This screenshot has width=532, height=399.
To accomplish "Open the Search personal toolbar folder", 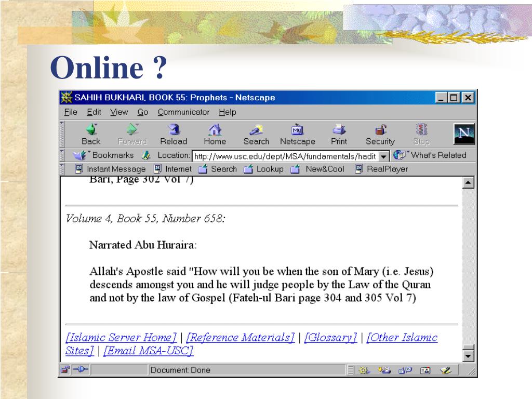I will 218,169.
